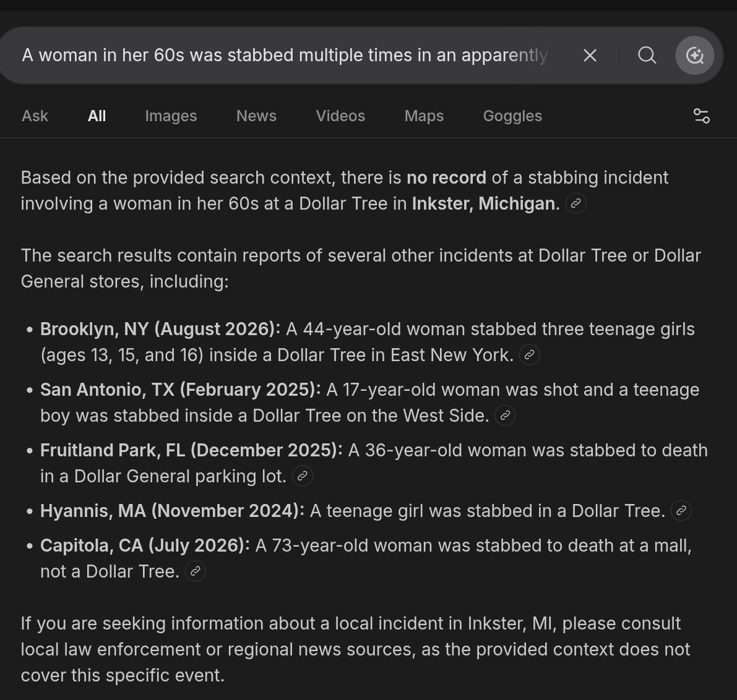Select the Goggles tab
The image size is (737, 700).
[x=513, y=116]
